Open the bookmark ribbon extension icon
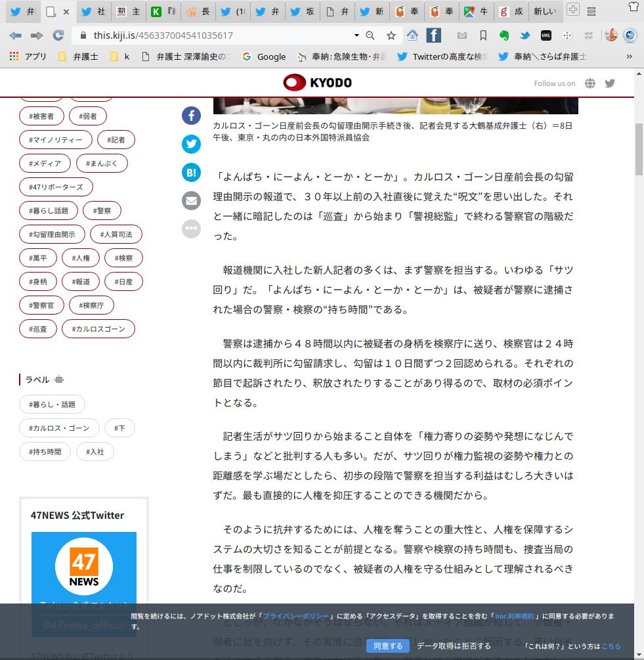Image resolution: width=644 pixels, height=660 pixels. click(x=483, y=35)
